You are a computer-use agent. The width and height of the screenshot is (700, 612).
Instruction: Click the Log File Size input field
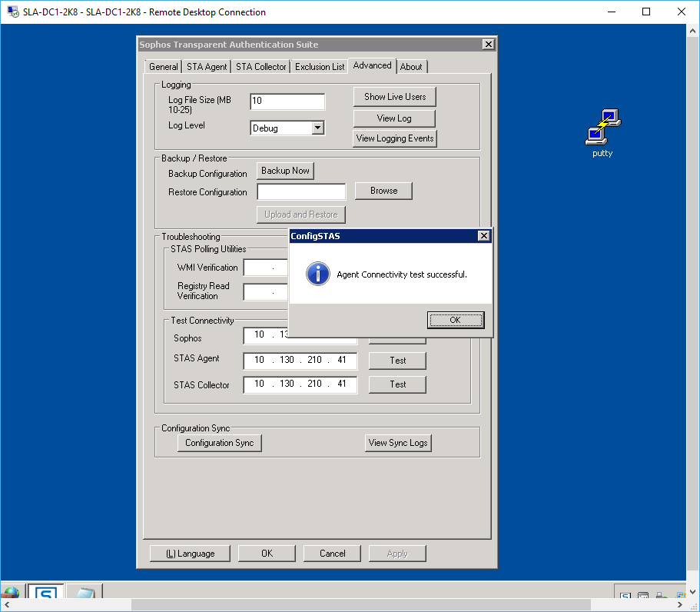[x=287, y=101]
